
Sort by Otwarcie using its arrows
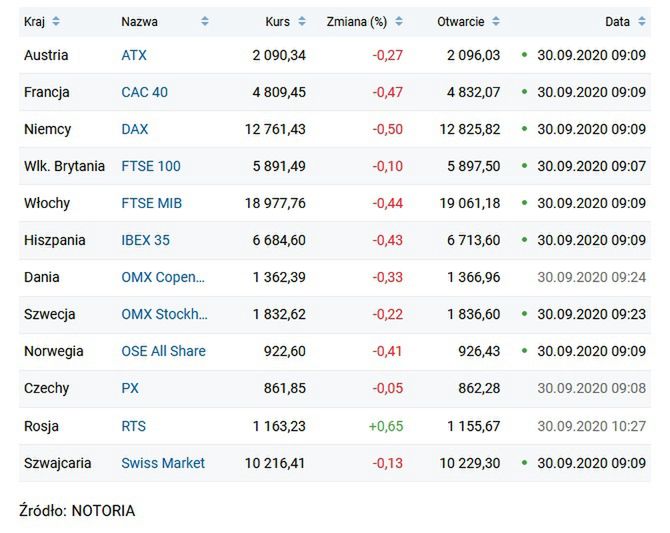[496, 21]
